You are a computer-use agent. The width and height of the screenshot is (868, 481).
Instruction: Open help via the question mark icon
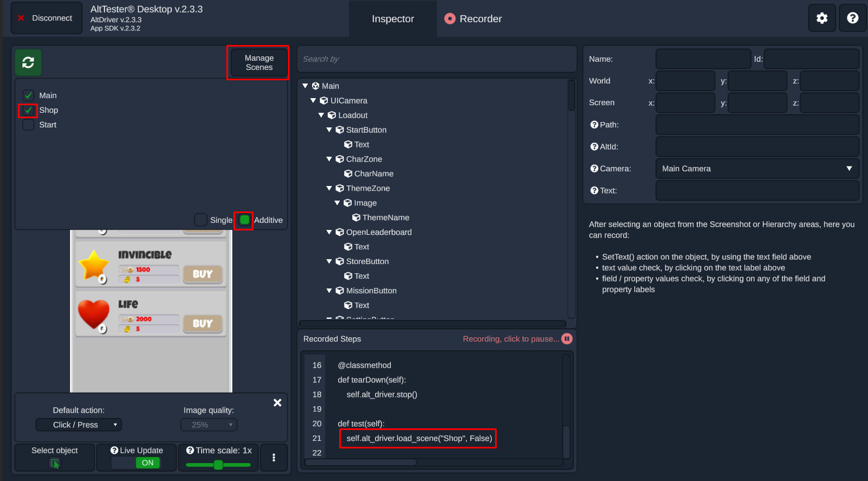[852, 18]
